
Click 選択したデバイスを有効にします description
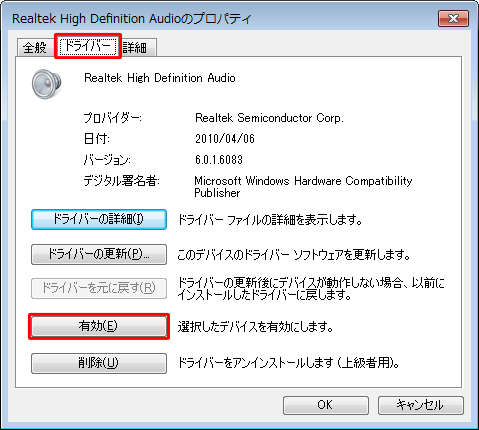(256, 327)
